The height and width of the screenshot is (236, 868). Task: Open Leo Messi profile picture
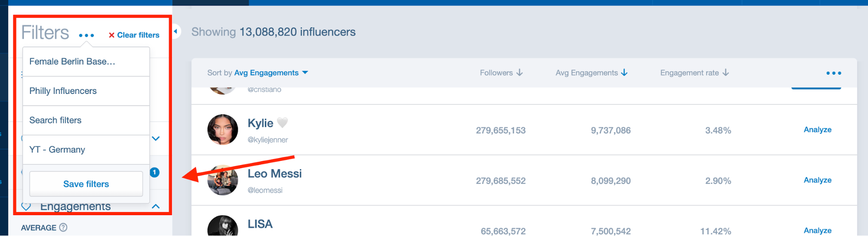[223, 180]
